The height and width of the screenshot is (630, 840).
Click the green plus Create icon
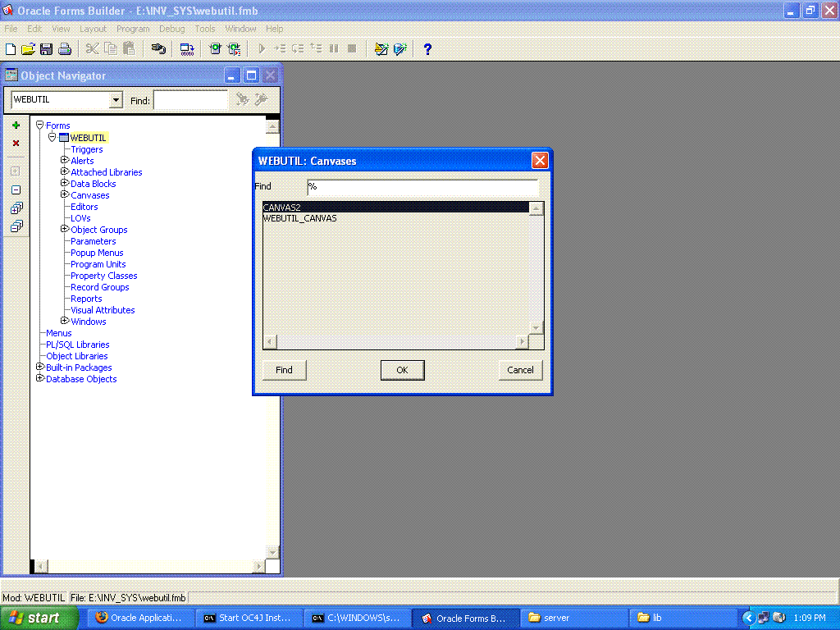(x=16, y=126)
